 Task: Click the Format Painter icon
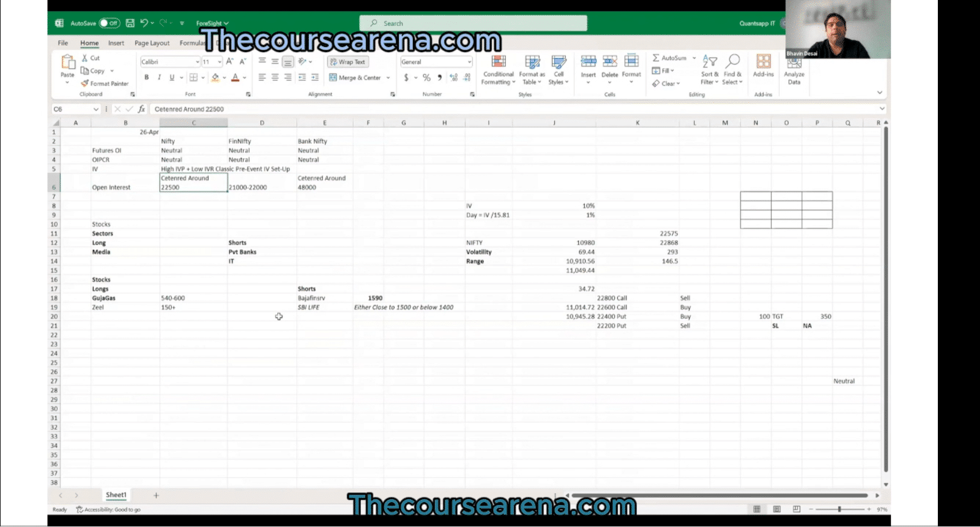coord(85,84)
